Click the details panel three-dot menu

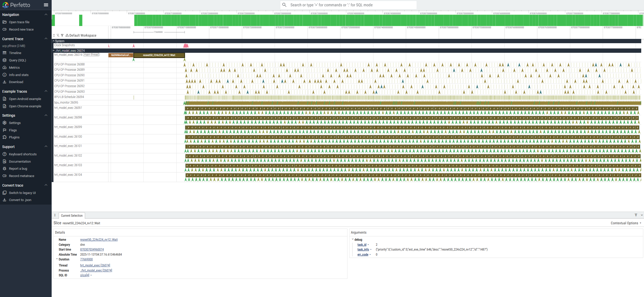55,215
